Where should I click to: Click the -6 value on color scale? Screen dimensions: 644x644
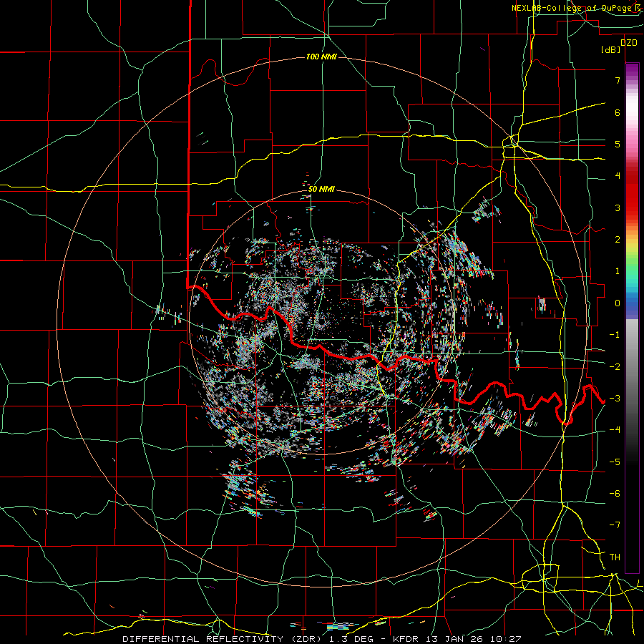[615, 494]
